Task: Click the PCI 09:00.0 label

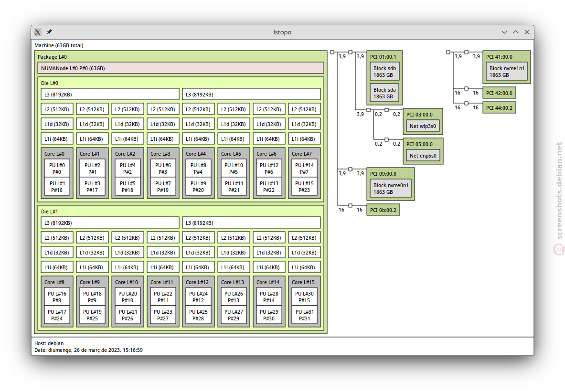Action: [x=383, y=174]
